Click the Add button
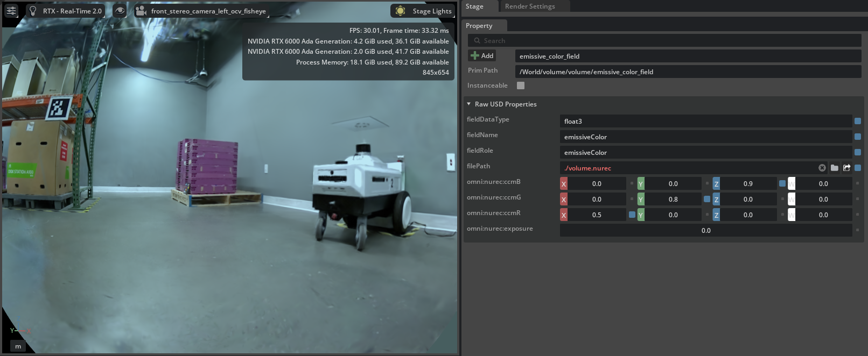The image size is (868, 356). (x=482, y=56)
